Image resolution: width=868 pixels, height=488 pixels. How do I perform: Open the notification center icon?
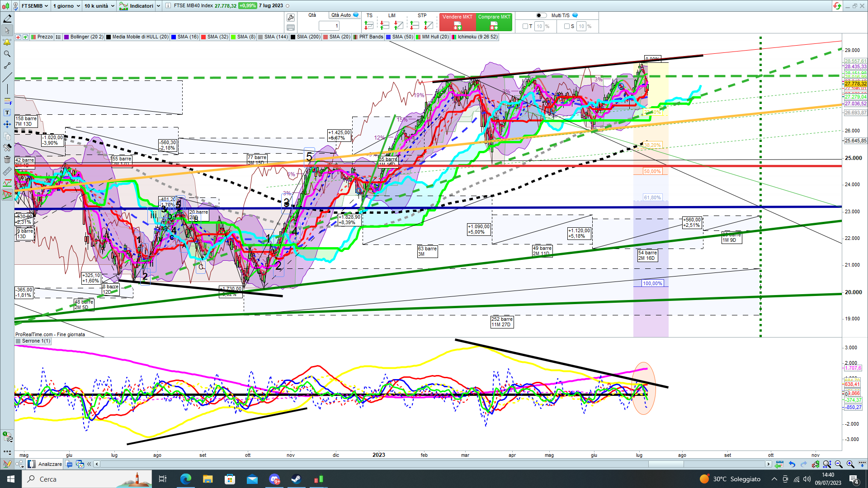pos(854,479)
